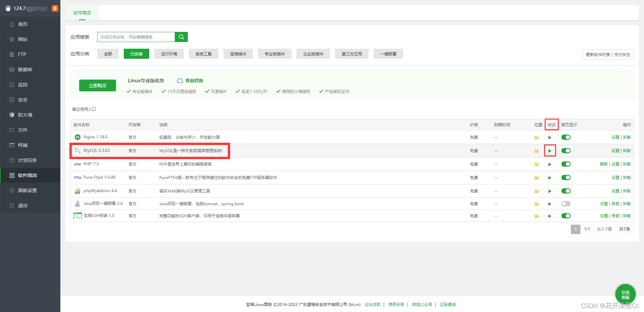644x312 pixels.
Task: Click the status play icon for PHP-7.3
Action: point(550,164)
